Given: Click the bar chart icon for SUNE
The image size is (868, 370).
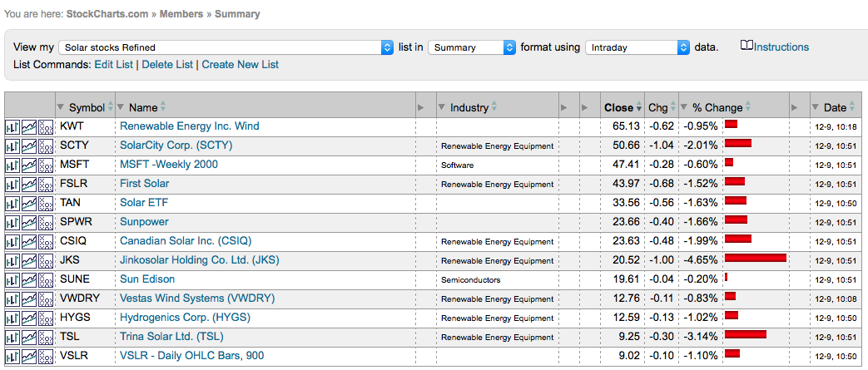Looking at the screenshot, I should pos(12,279).
